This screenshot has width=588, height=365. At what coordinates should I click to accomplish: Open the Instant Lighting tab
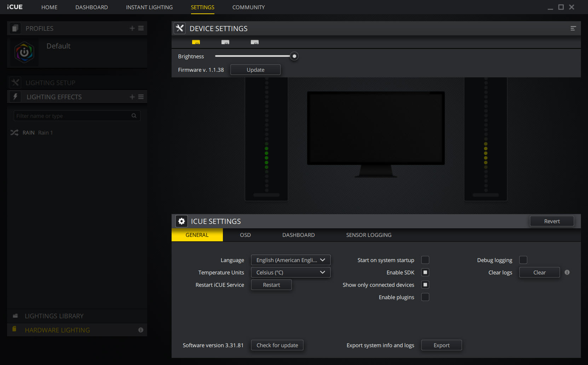[x=149, y=7]
